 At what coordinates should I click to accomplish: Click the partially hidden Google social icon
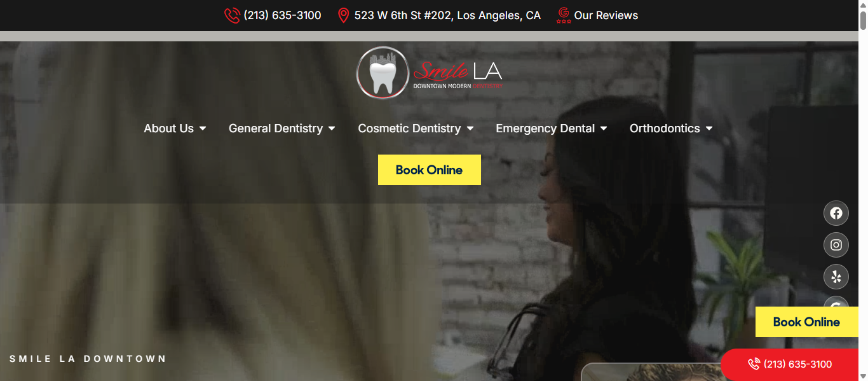[x=836, y=301]
